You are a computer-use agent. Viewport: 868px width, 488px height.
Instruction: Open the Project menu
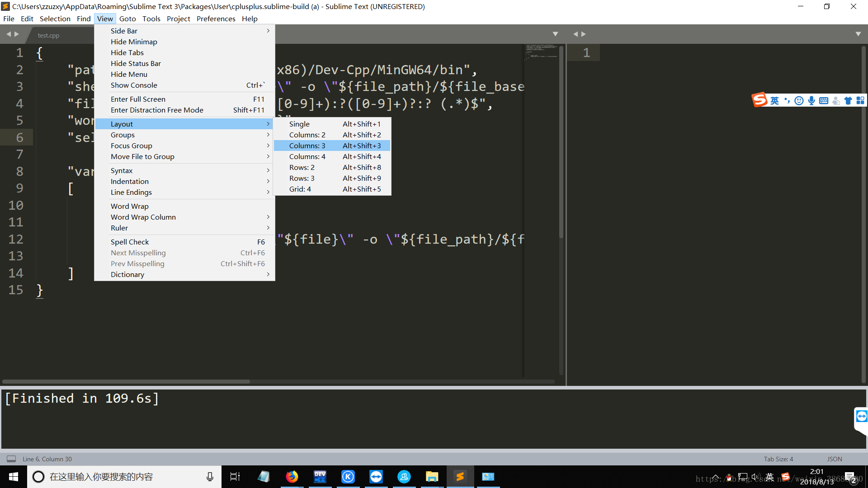(x=179, y=19)
